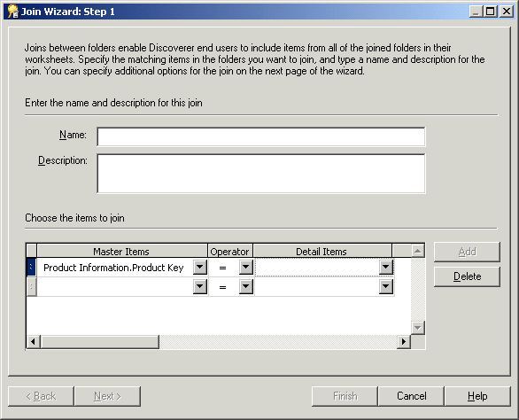This screenshot has width=519, height=420.
Task: Cancel the Join Wizard
Action: [411, 396]
